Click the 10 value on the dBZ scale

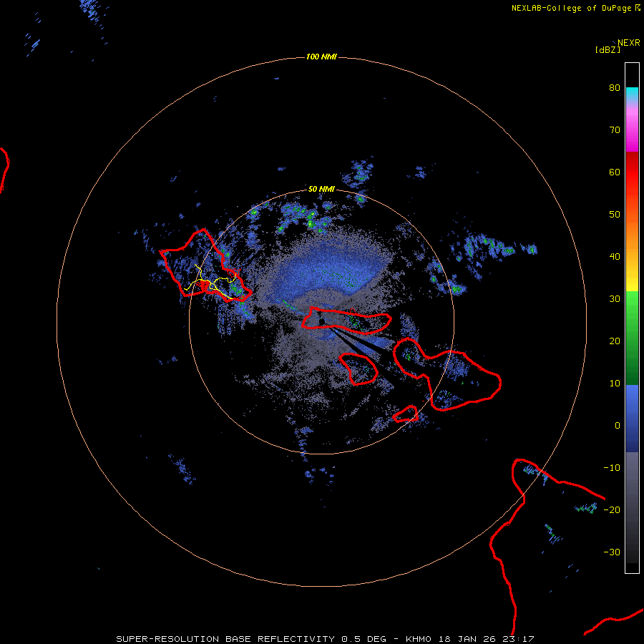click(x=615, y=384)
